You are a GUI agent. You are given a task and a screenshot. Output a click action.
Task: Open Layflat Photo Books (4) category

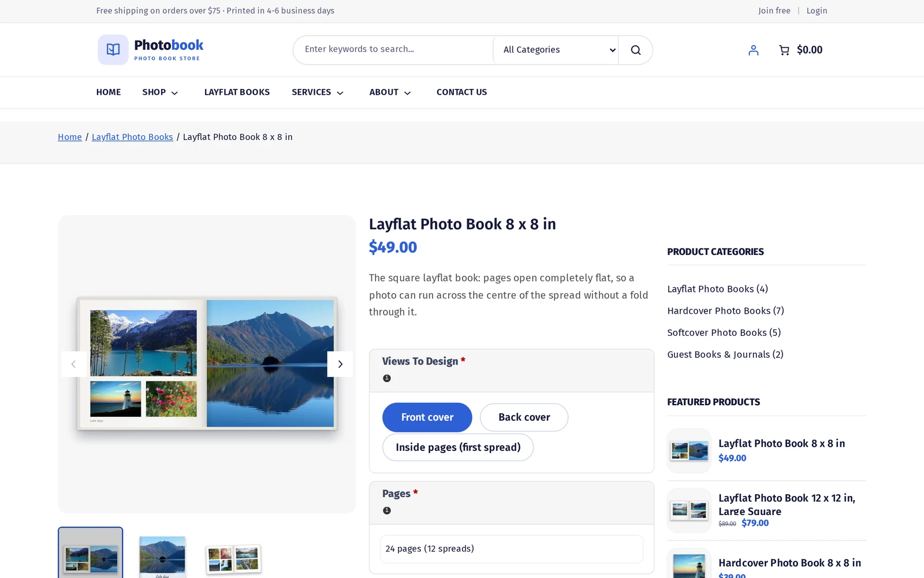pyautogui.click(x=717, y=289)
